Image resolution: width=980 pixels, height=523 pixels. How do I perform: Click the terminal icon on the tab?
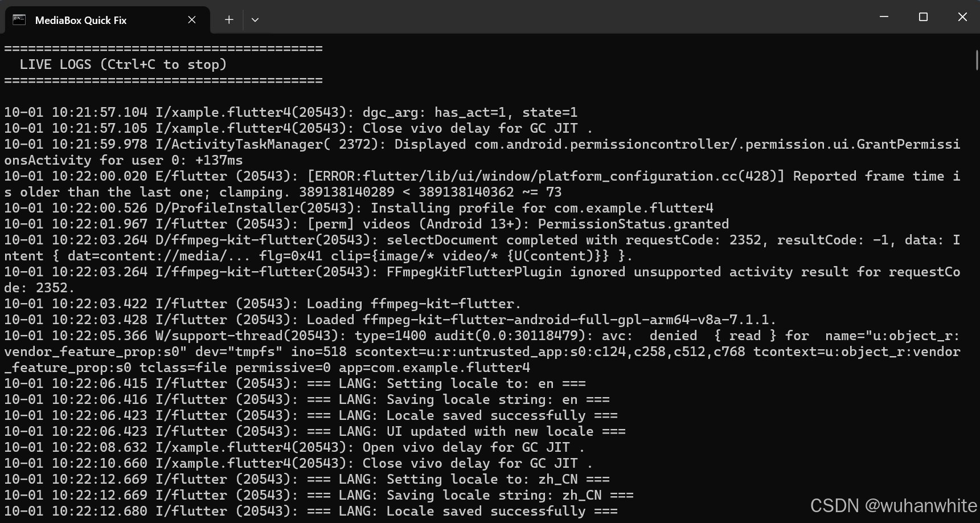[19, 20]
